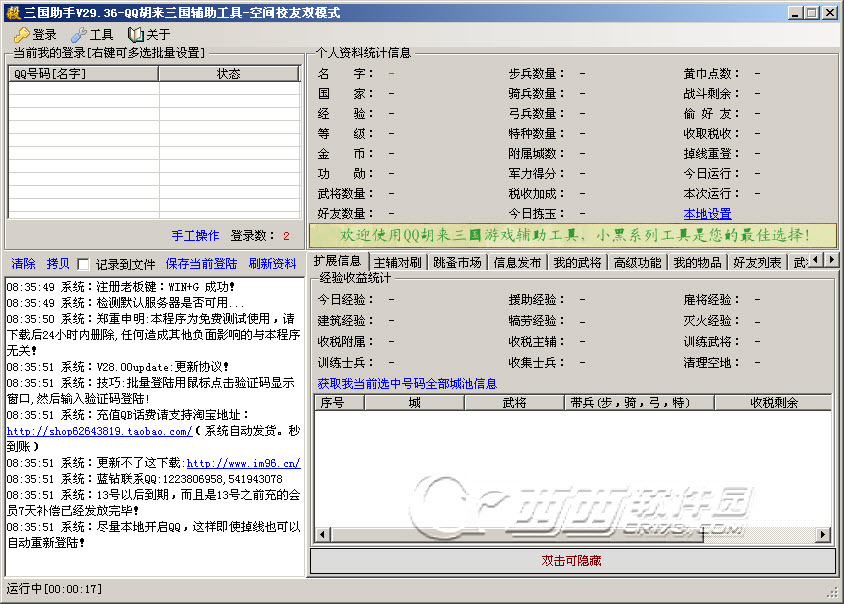Enable the 记录到文件 checkbox

point(84,265)
